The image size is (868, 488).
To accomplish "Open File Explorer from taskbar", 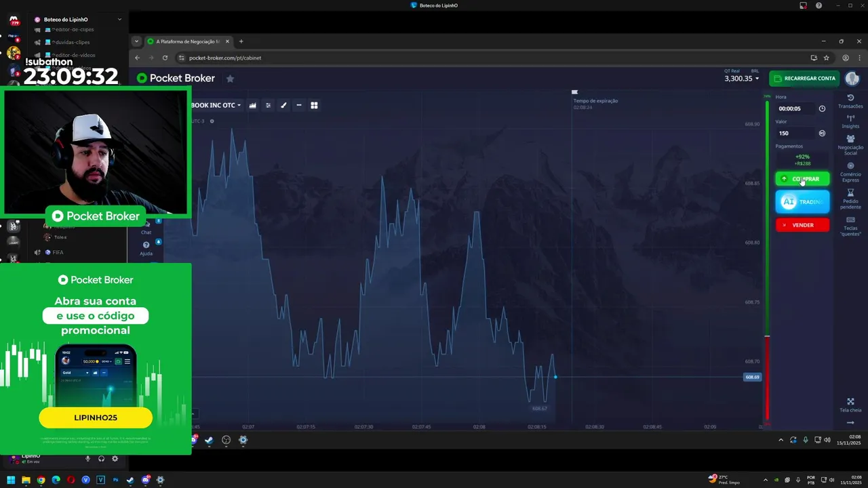I will pyautogui.click(x=26, y=480).
